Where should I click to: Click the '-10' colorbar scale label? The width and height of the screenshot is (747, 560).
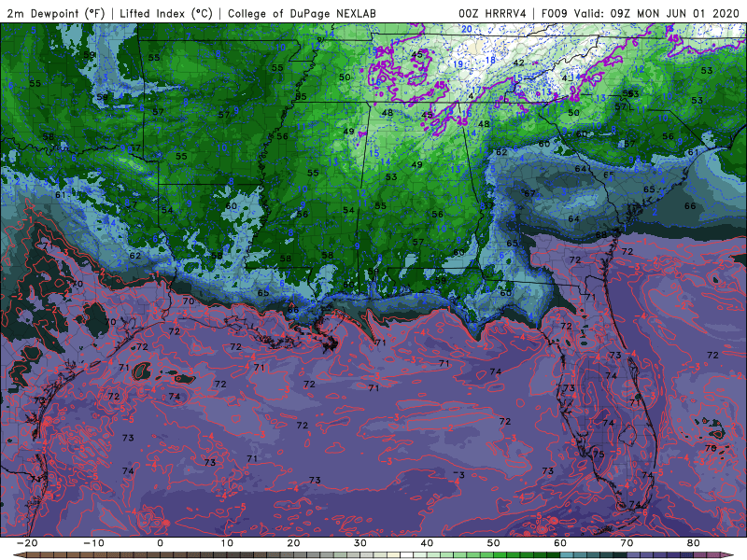click(93, 543)
